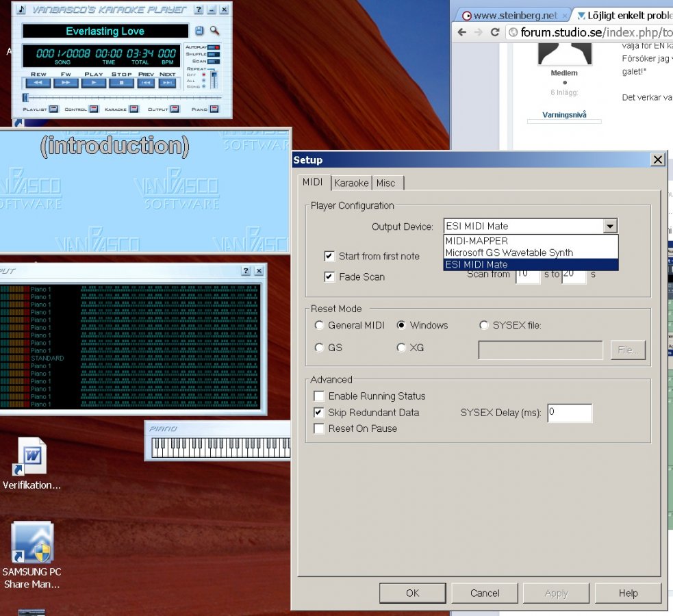Fast-forward the song with the Fw button
673x616 pixels.
tap(66, 83)
